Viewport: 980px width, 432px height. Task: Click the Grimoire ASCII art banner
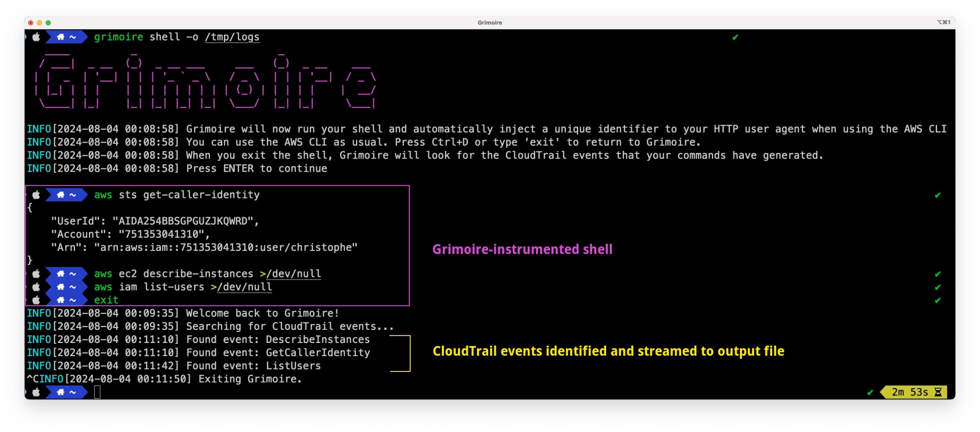coord(205,81)
